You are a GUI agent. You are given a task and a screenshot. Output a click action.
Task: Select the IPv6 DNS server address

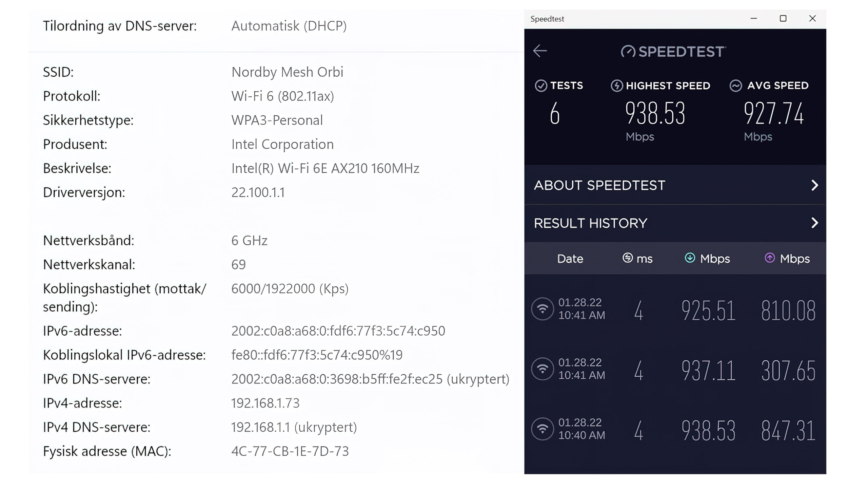pos(370,379)
